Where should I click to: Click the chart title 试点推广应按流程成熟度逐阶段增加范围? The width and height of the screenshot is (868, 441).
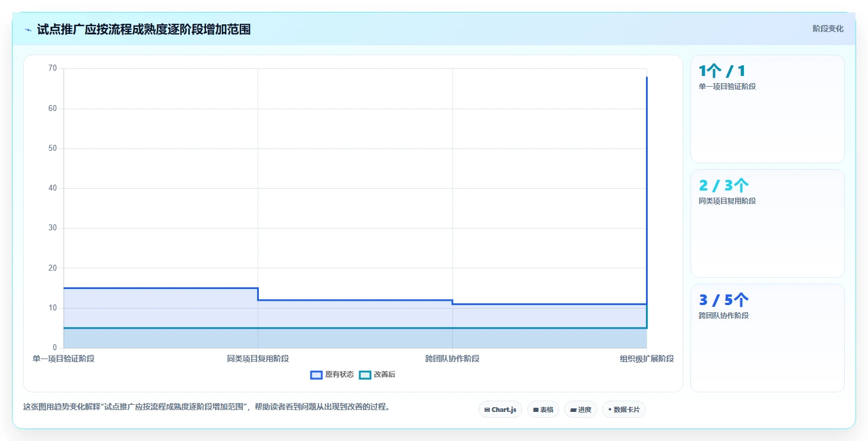[144, 29]
